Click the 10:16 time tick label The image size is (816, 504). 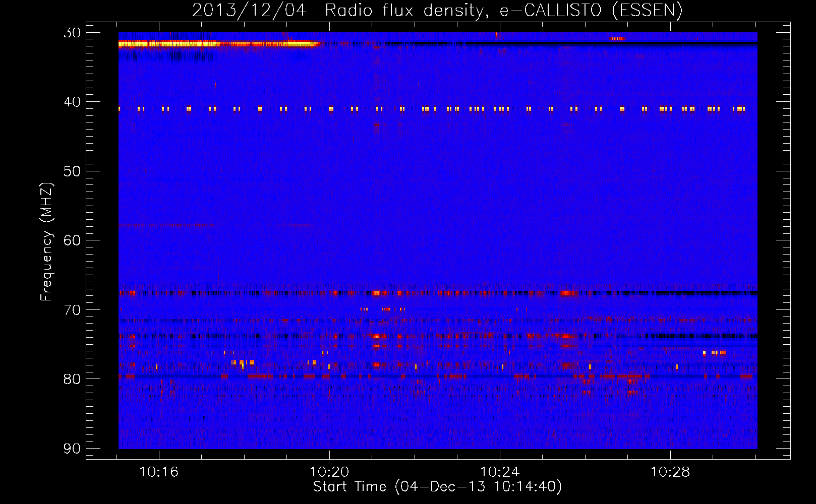[159, 472]
